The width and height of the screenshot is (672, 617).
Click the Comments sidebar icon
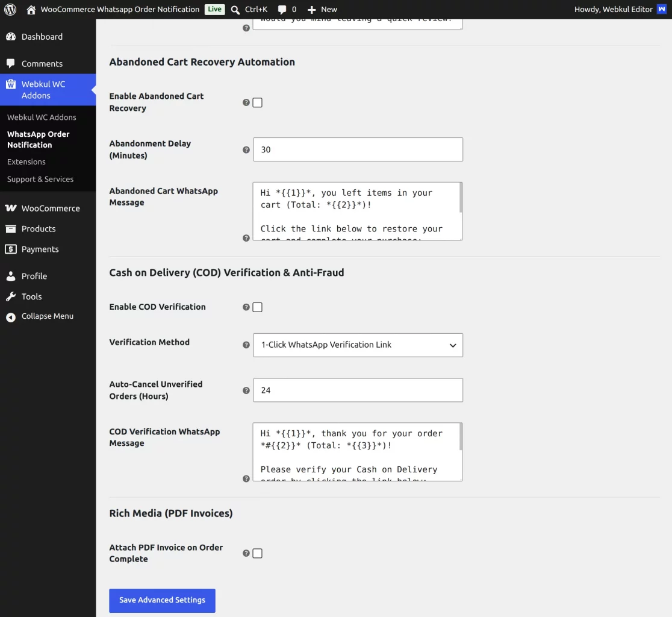(11, 63)
